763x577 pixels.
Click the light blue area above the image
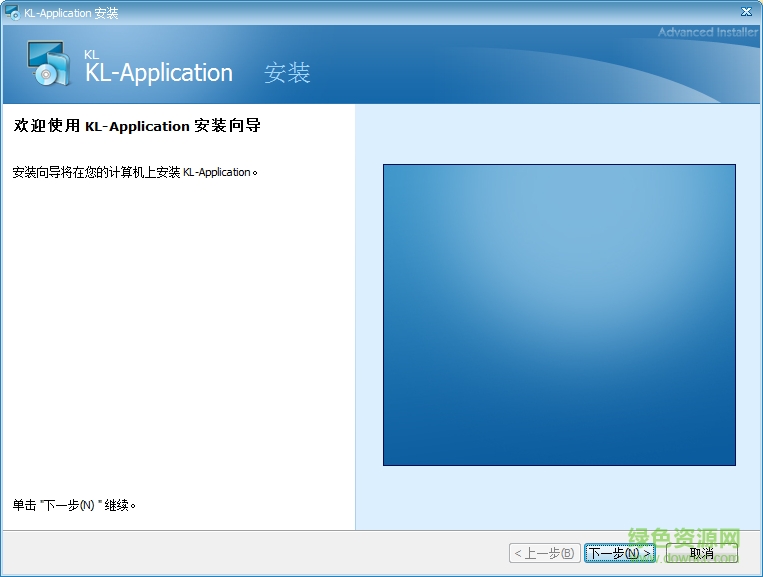point(558,135)
